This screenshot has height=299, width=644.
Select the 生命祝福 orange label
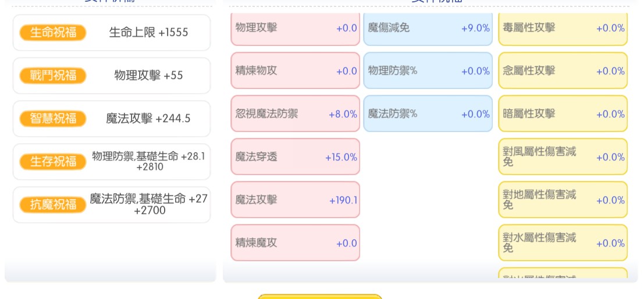53,33
